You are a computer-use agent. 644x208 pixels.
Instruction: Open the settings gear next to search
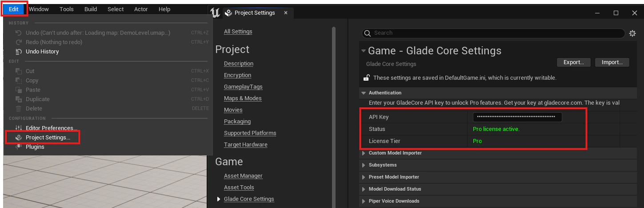point(632,33)
